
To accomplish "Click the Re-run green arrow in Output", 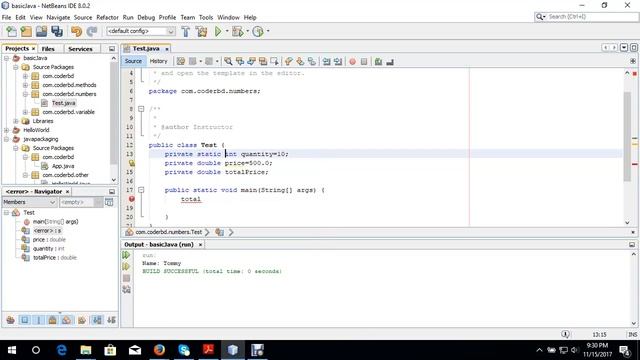I will (x=126, y=255).
